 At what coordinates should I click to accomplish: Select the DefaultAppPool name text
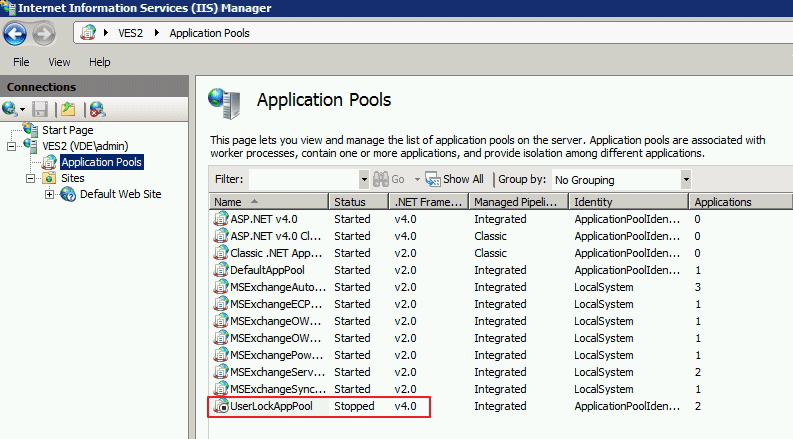coord(268,270)
